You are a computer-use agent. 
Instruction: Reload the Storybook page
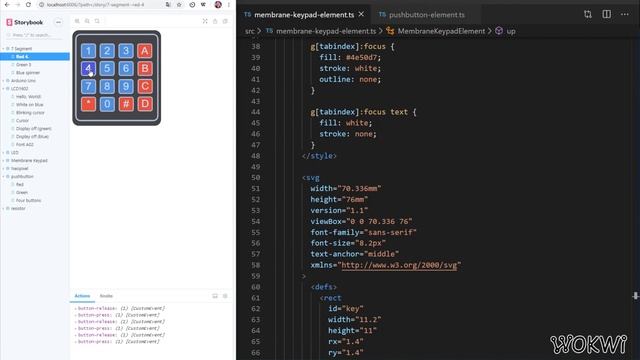28,4
